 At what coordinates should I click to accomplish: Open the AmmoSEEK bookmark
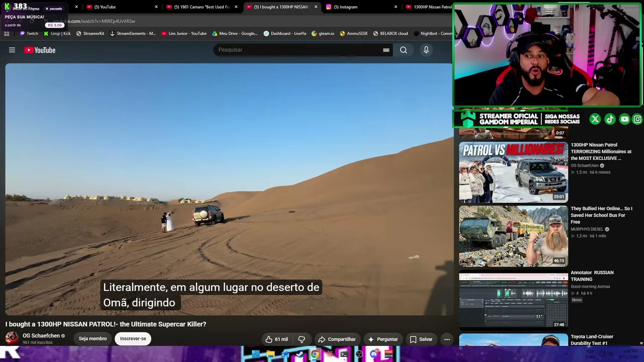click(x=354, y=34)
